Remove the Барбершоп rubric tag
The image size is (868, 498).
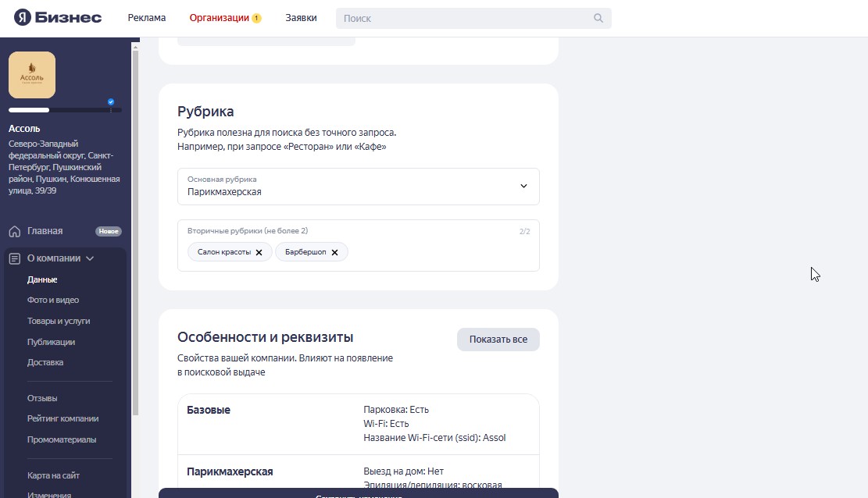tap(334, 252)
